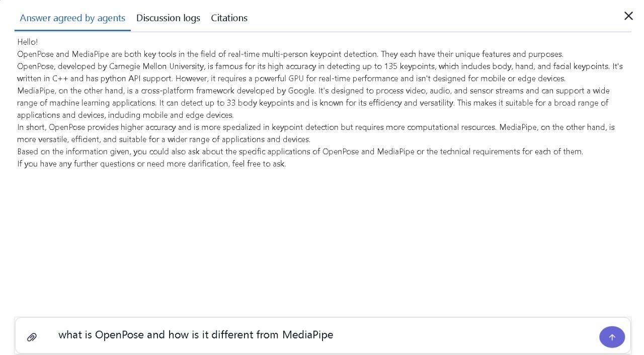This screenshot has width=644, height=355.
Task: Select the Answer agreed by agents tab
Action: tap(72, 18)
